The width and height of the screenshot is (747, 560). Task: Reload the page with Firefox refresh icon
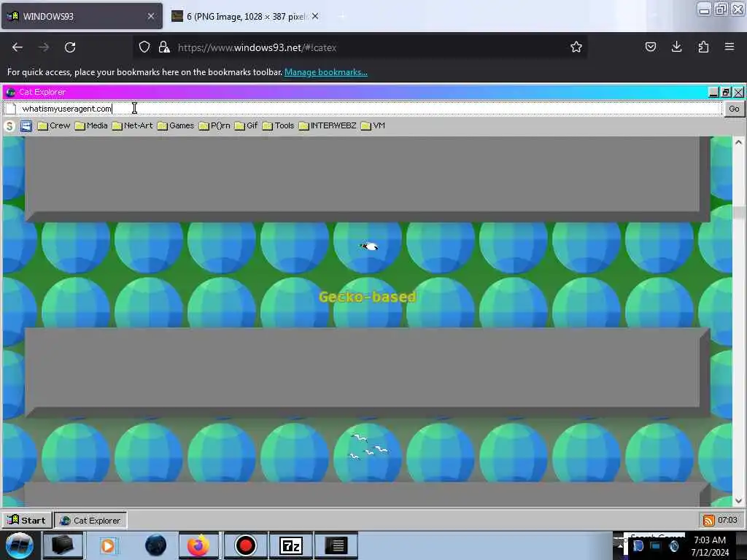pos(70,47)
